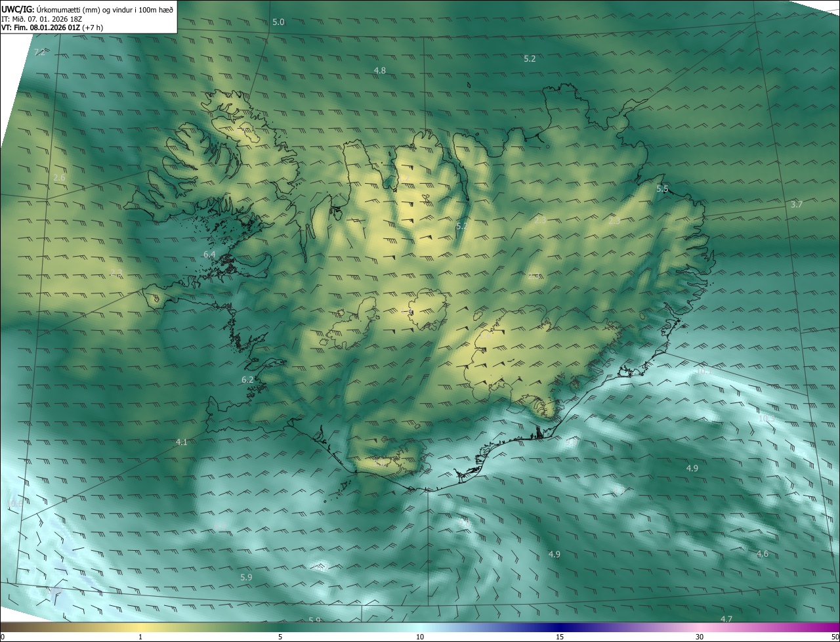Click the 2.6 value label

59,178
